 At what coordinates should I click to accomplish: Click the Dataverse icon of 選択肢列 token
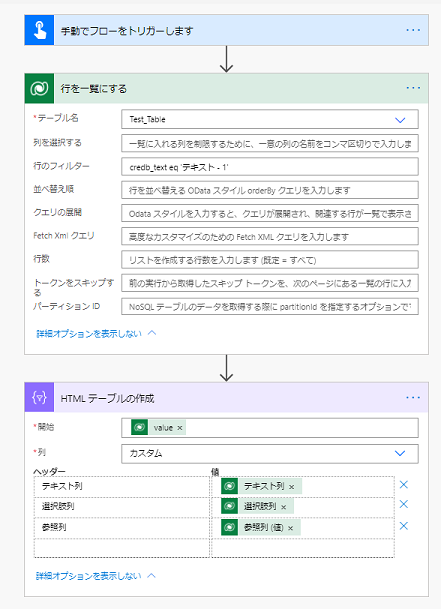click(x=229, y=506)
